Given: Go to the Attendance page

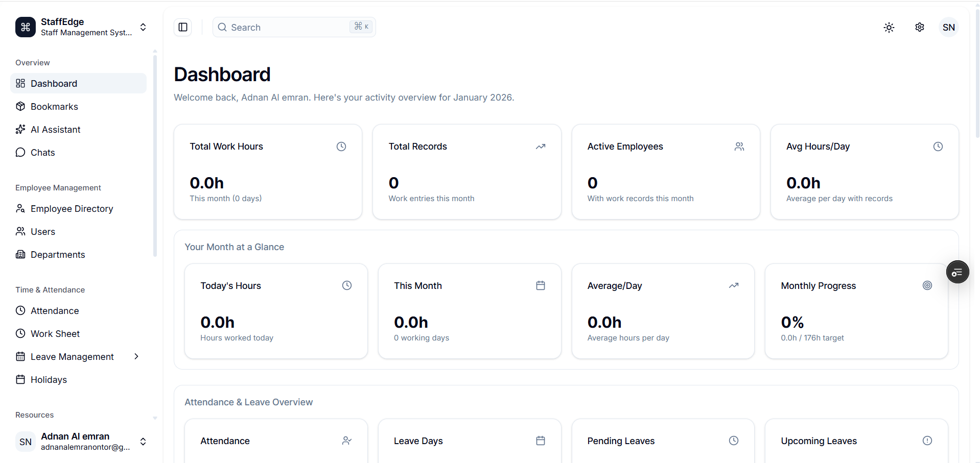Looking at the screenshot, I should [78, 310].
